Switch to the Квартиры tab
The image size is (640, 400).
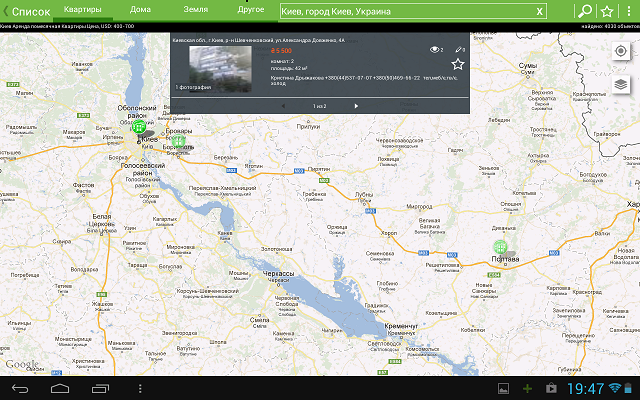pyautogui.click(x=83, y=10)
